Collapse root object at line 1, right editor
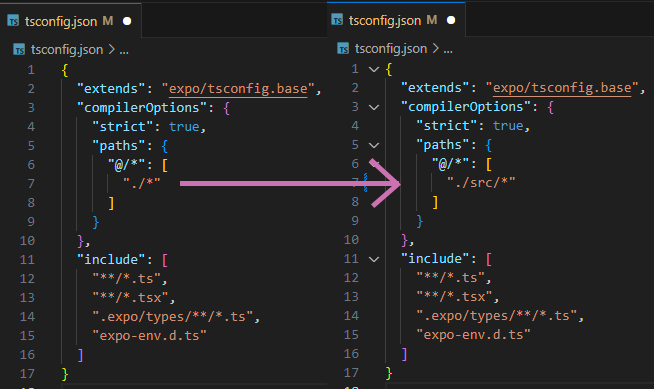 pyautogui.click(x=374, y=69)
